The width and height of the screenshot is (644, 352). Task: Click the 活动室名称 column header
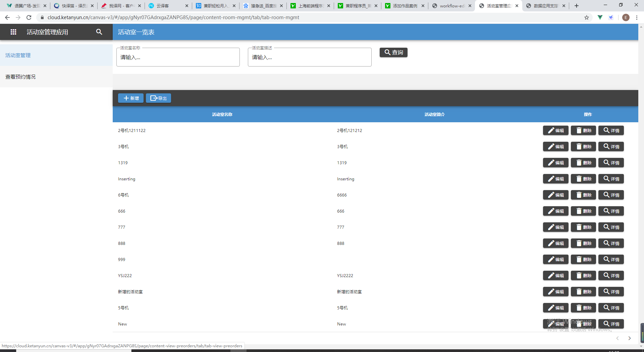click(x=222, y=115)
